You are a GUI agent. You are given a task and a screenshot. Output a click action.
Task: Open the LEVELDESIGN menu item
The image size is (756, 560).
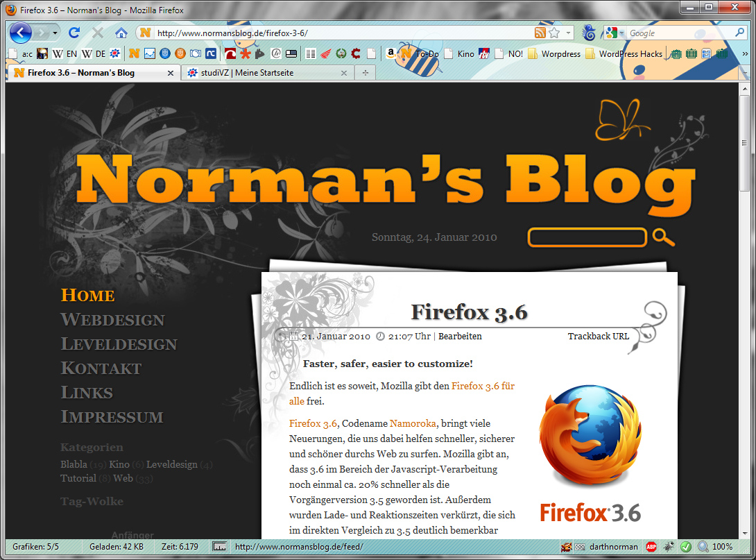point(119,343)
